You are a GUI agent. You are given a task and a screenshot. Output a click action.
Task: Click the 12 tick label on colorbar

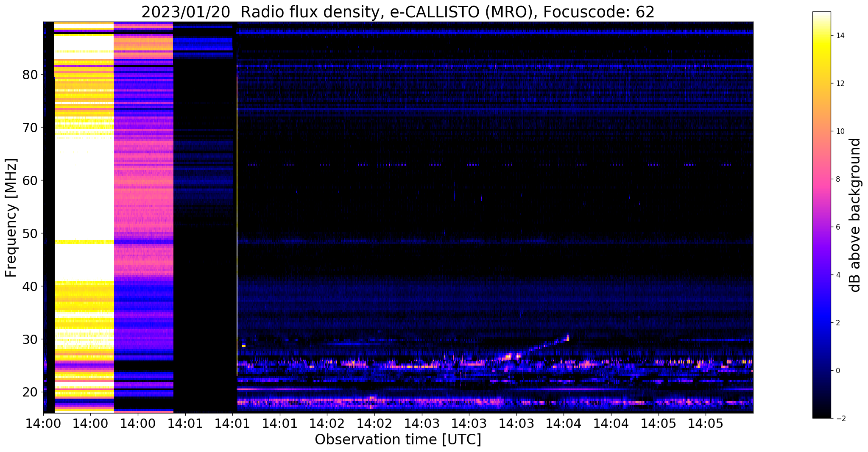click(x=840, y=83)
